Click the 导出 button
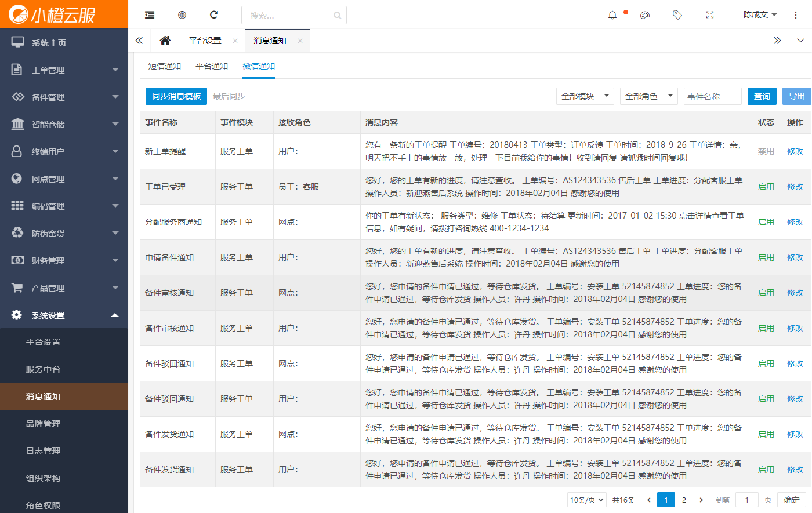The image size is (812, 513). [x=797, y=96]
